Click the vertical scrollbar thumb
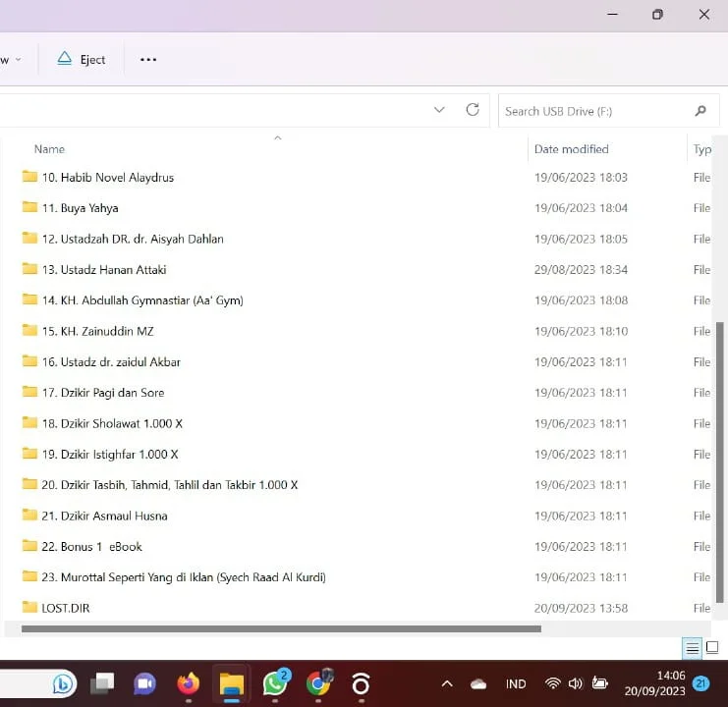The width and height of the screenshot is (728, 707). (x=719, y=462)
